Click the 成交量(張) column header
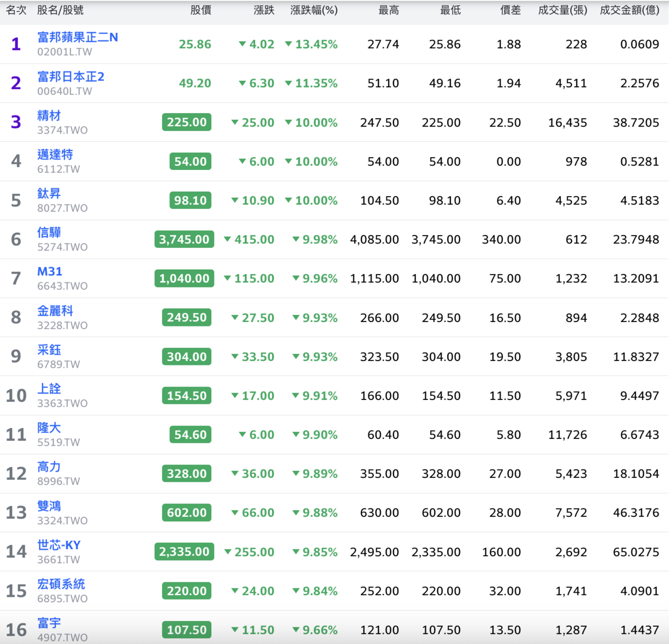 [563, 10]
